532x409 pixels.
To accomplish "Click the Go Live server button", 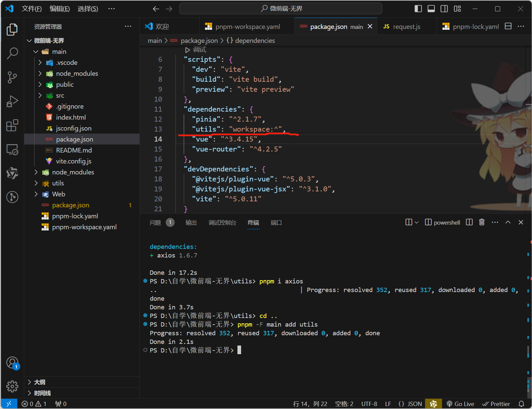I will point(460,404).
